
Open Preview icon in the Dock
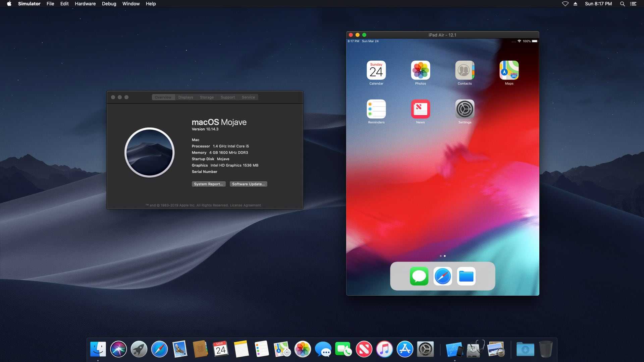[496, 349]
